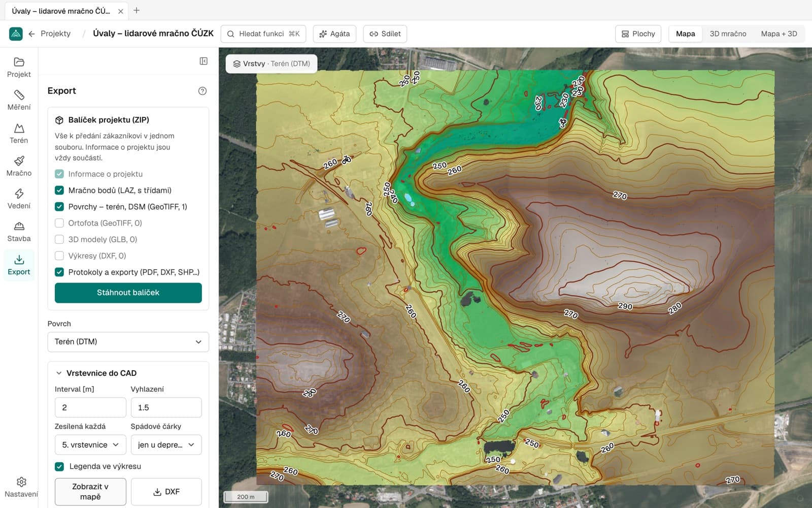This screenshot has width=812, height=508.
Task: Close the Úvaly browser tab
Action: [x=120, y=11]
